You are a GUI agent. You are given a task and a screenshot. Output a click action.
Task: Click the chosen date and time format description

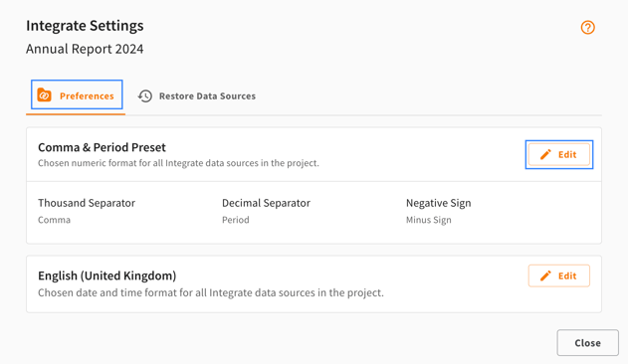pyautogui.click(x=211, y=292)
